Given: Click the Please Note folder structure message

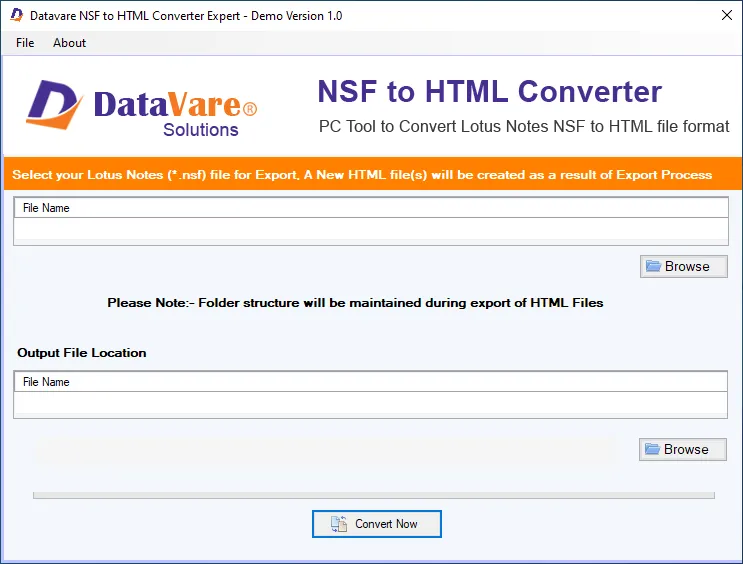Looking at the screenshot, I should (355, 303).
